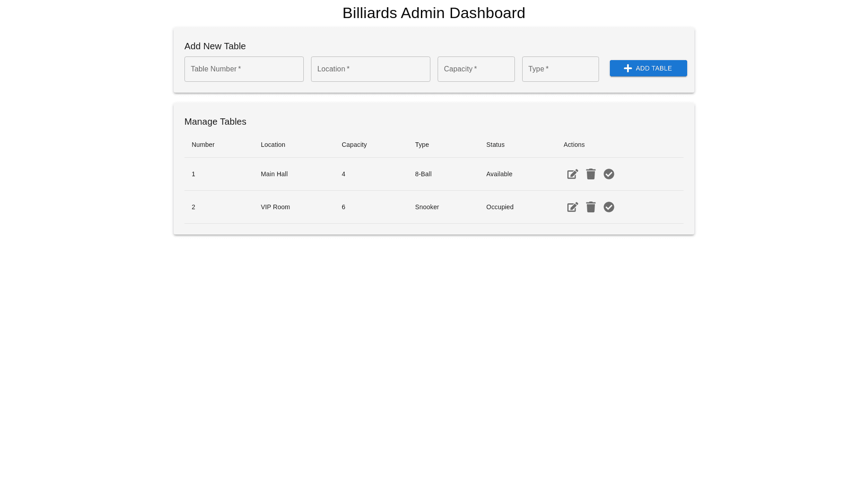Click the Capacity column header
This screenshot has height=488, width=868.
[354, 145]
